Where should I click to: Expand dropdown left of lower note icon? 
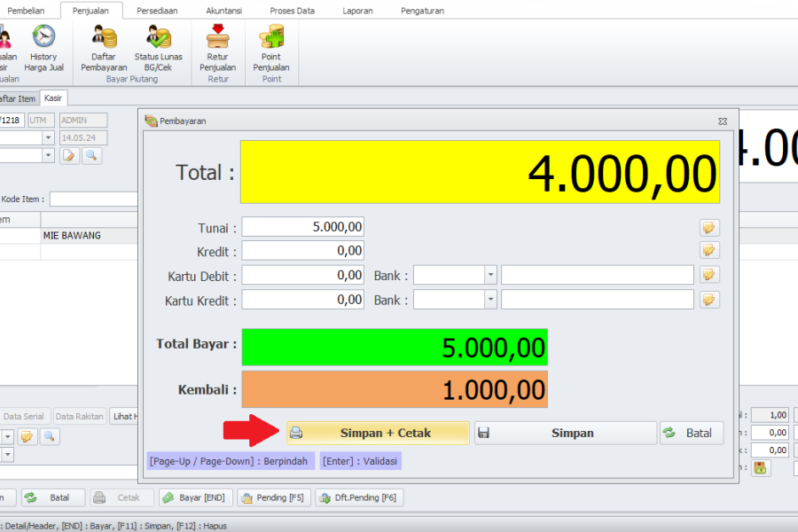[x=8, y=436]
